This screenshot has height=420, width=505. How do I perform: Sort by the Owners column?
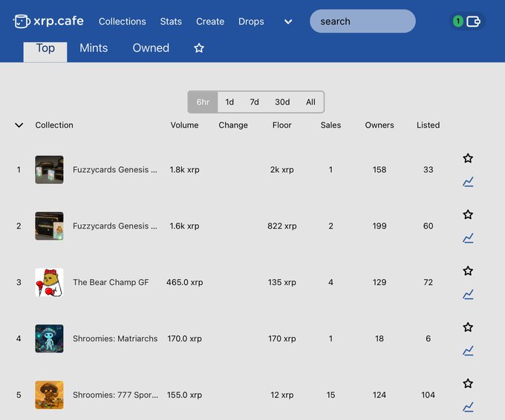point(379,125)
